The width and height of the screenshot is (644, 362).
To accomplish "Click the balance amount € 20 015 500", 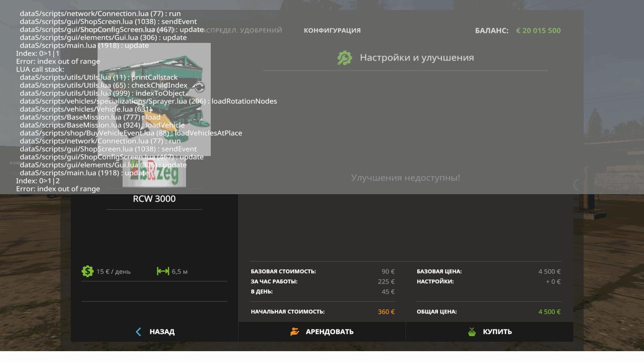I will 538,31.
